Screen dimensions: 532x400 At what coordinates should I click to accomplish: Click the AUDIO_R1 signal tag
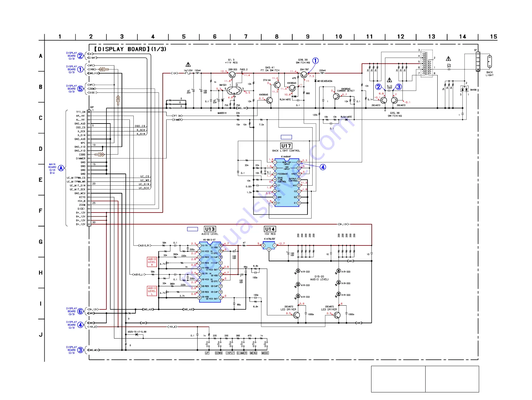(144, 245)
